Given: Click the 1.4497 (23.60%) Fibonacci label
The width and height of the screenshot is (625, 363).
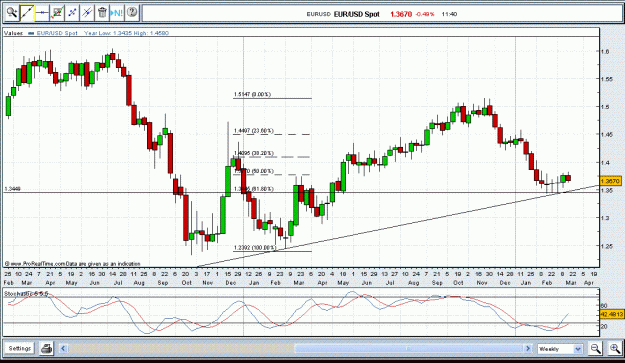Looking at the screenshot, I should pos(254,131).
